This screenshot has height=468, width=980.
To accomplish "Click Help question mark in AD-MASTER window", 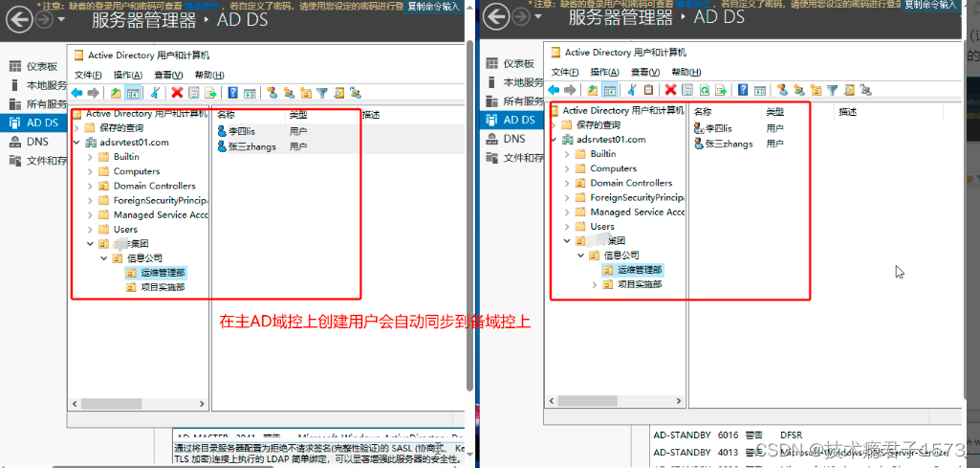I will click(232, 93).
